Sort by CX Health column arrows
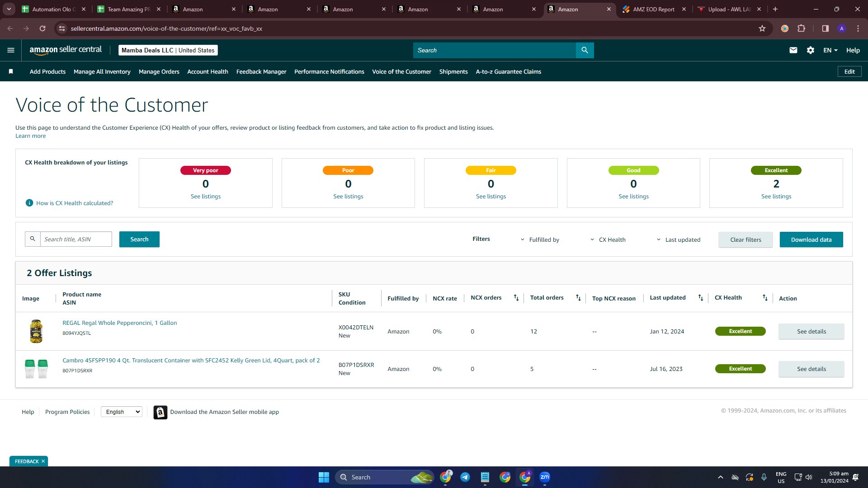The width and height of the screenshot is (868, 488). 765,298
